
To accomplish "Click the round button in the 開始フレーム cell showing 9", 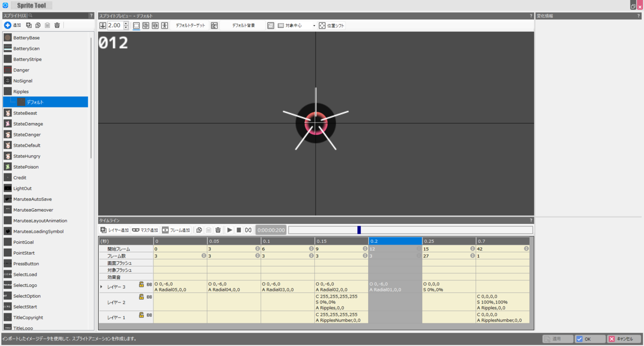I will (x=365, y=249).
